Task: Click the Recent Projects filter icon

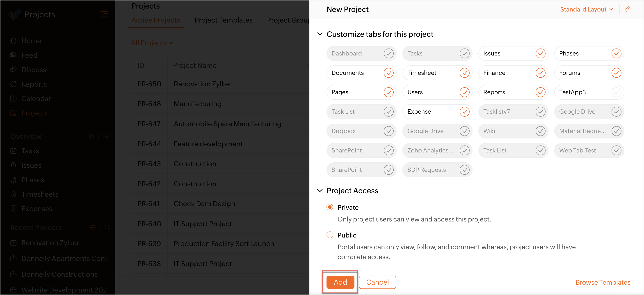Action: coord(93,227)
